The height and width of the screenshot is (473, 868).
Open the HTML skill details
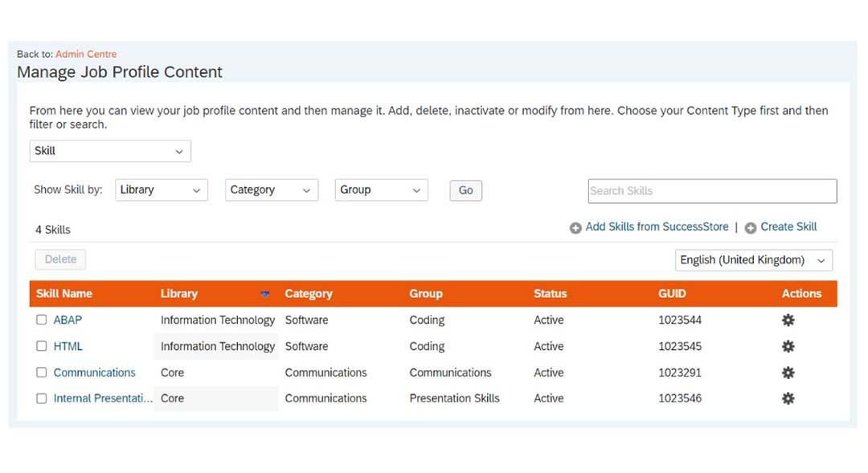pyautogui.click(x=69, y=346)
